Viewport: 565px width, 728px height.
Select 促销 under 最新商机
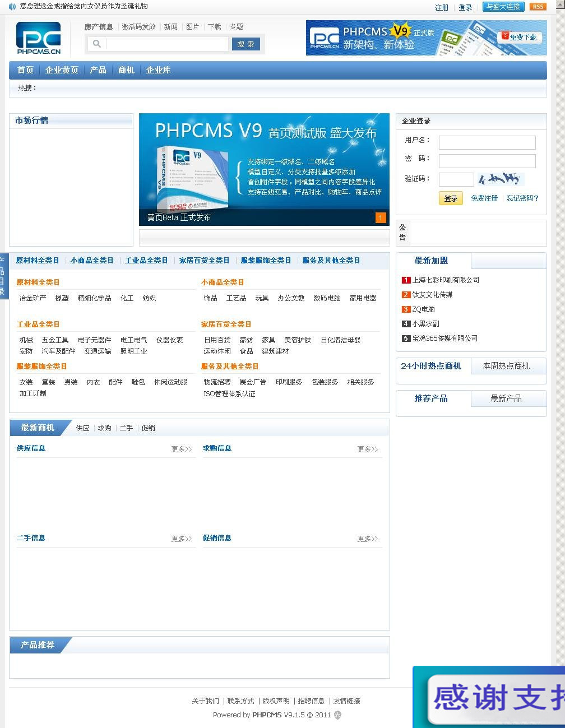(x=149, y=428)
